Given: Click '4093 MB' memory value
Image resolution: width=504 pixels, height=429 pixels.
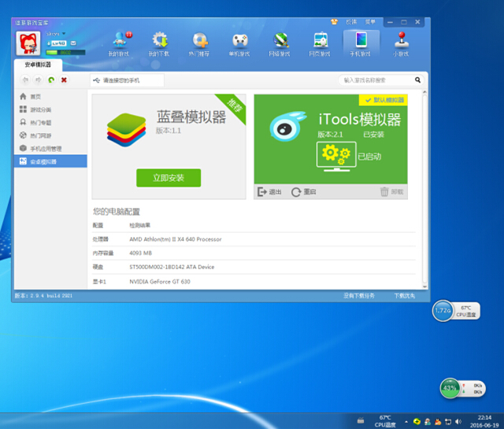Looking at the screenshot, I should (140, 253).
